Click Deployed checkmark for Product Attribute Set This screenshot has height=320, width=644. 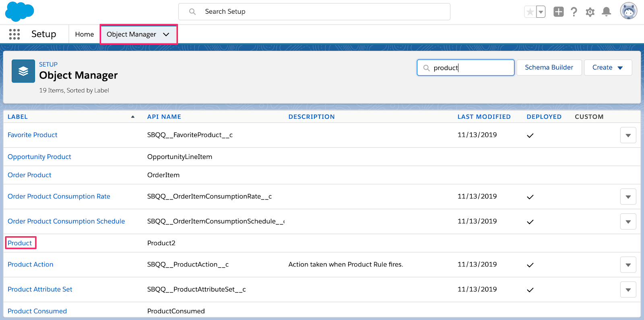[530, 290]
